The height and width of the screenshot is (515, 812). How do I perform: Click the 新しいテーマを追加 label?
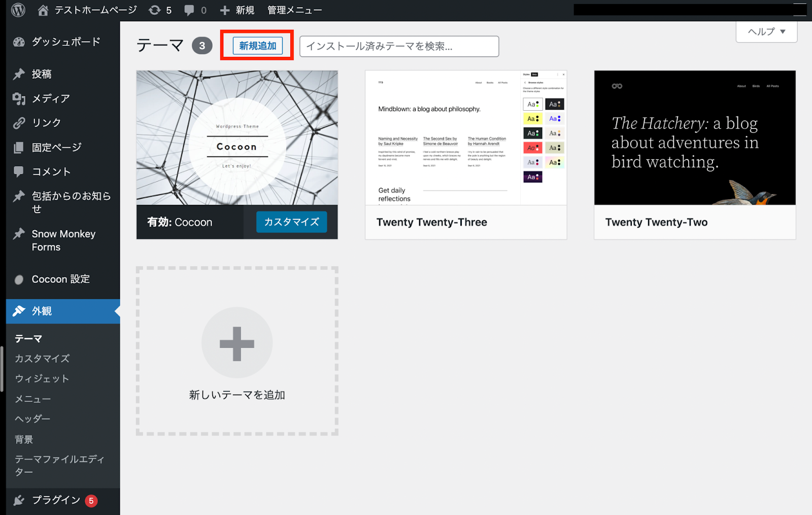[x=237, y=395]
